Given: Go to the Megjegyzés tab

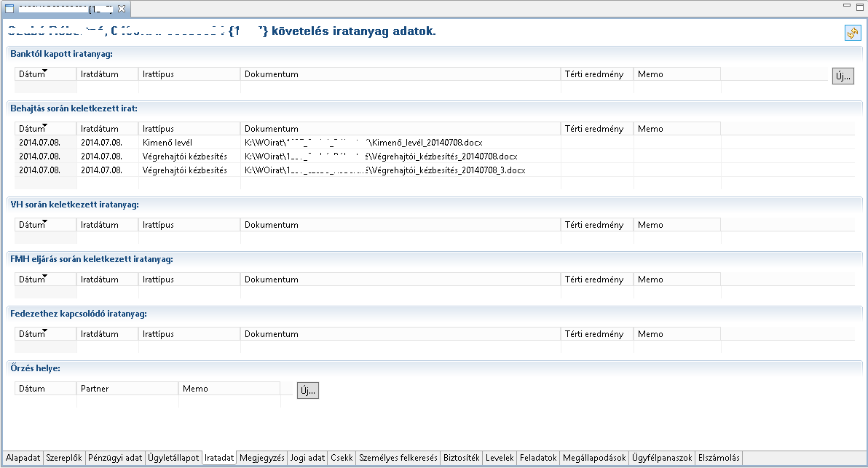Looking at the screenshot, I should pos(261,458).
